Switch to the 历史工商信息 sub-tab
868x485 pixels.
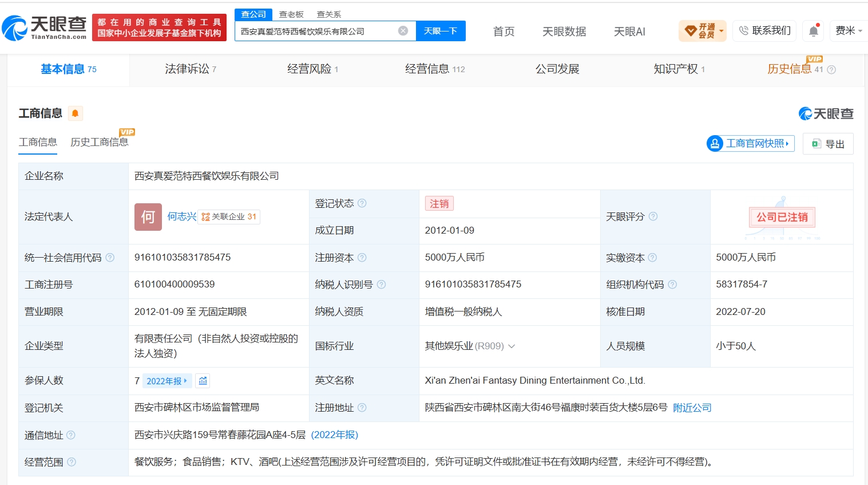(100, 142)
